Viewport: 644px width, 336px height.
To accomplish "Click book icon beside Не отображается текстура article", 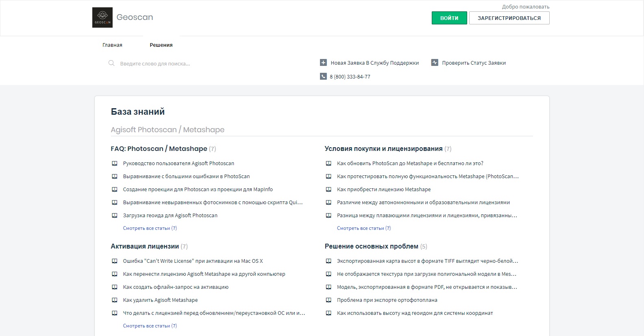I will (329, 274).
